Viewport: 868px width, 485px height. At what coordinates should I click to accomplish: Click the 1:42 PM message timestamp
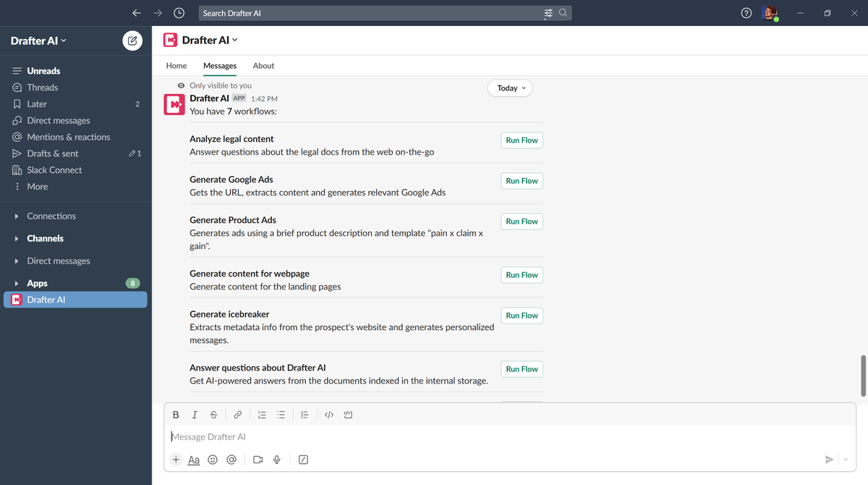tap(264, 98)
